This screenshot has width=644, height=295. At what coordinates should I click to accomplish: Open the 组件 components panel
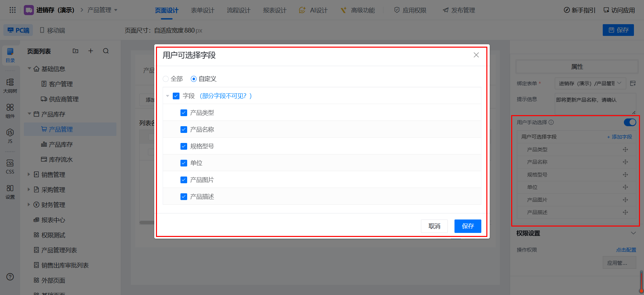(x=10, y=111)
